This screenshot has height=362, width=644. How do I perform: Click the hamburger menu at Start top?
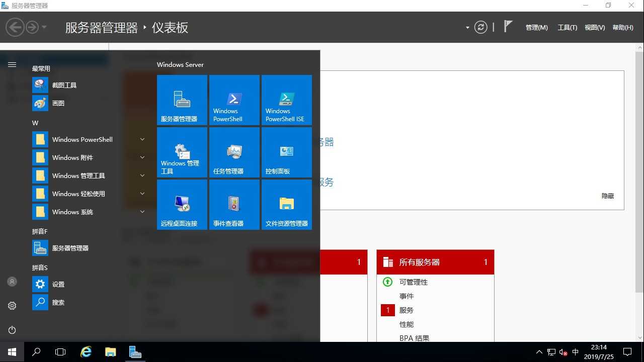12,64
